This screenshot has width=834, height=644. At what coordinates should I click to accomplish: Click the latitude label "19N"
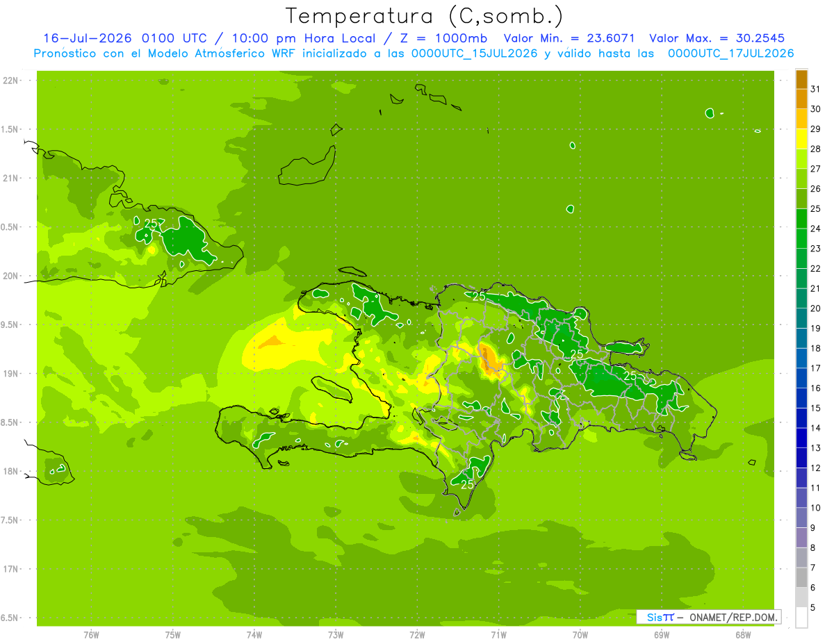(12, 373)
